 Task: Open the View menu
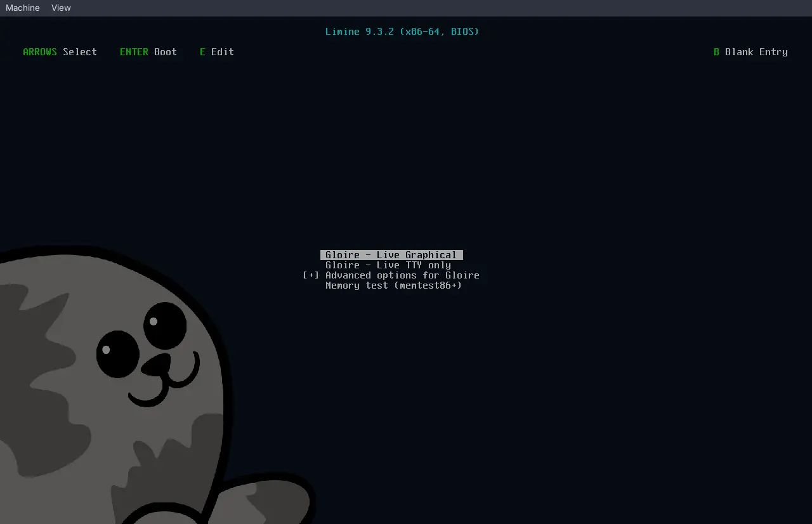coord(61,8)
